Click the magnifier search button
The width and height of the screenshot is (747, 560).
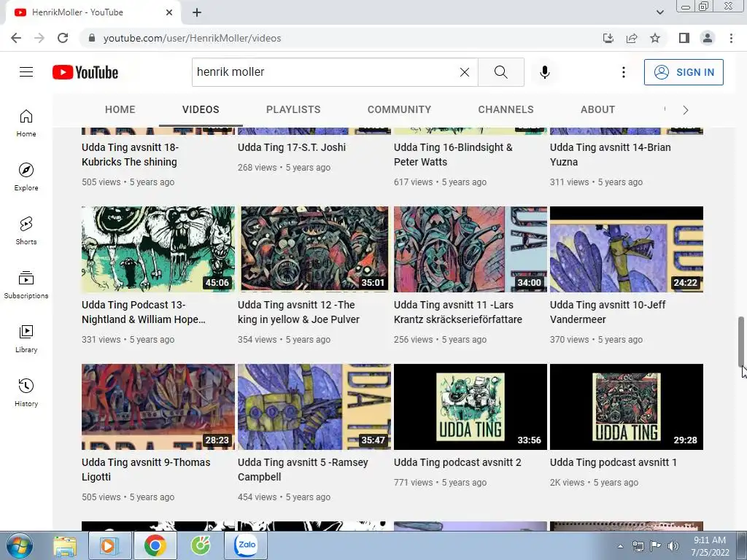(500, 72)
